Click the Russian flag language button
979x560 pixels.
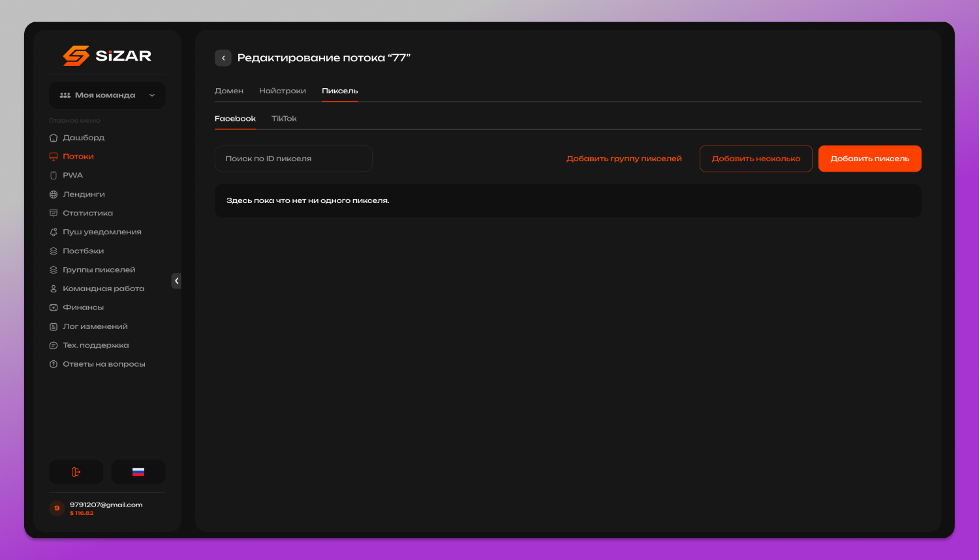pos(138,472)
